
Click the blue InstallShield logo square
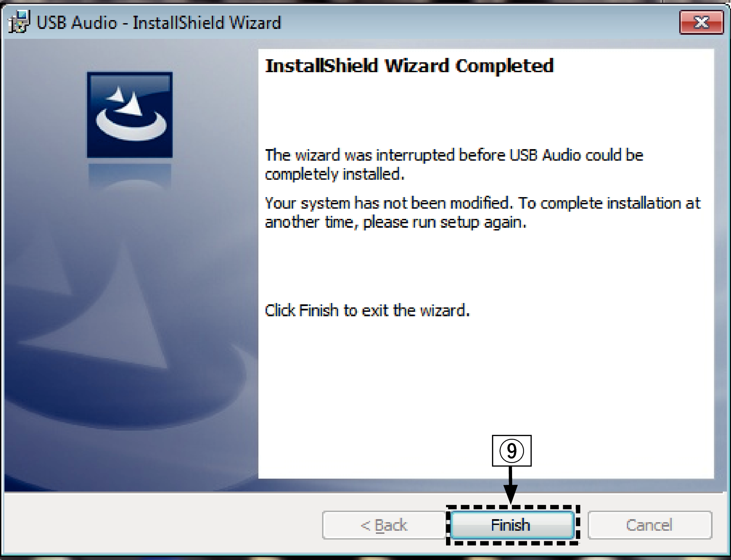130,115
